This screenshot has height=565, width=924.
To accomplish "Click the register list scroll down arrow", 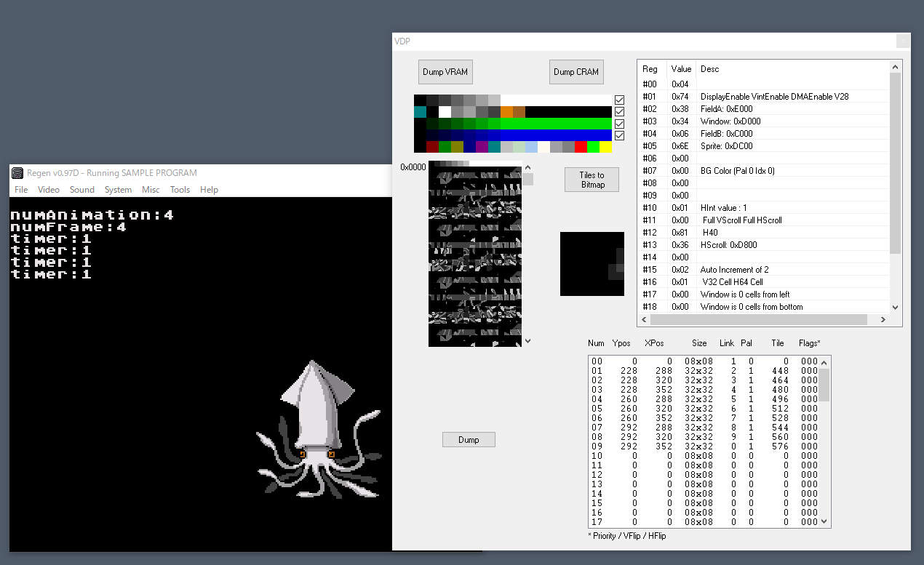I will tap(895, 307).
